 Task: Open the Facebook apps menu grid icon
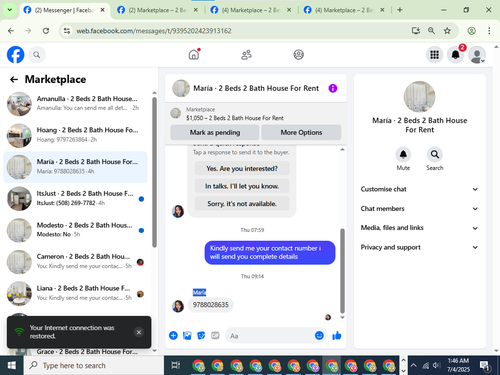(434, 54)
